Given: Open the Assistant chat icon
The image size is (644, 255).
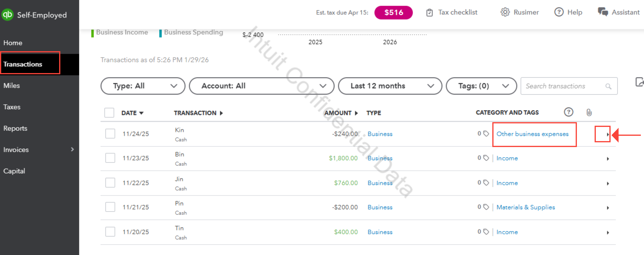Looking at the screenshot, I should (x=603, y=12).
